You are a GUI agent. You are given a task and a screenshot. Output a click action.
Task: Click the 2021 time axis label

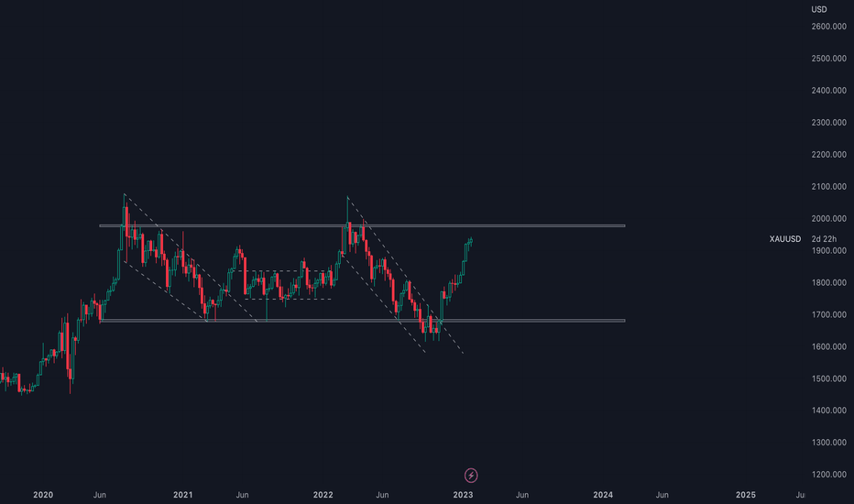click(183, 495)
